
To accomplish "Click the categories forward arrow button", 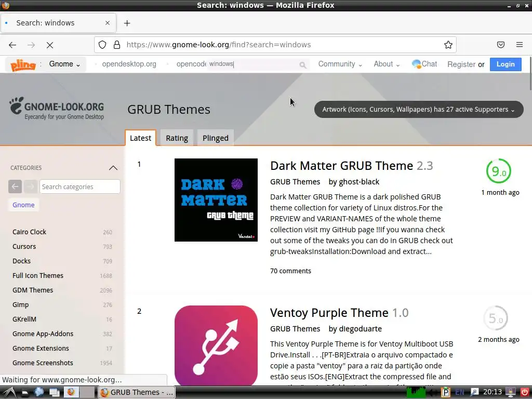I will [x=31, y=187].
